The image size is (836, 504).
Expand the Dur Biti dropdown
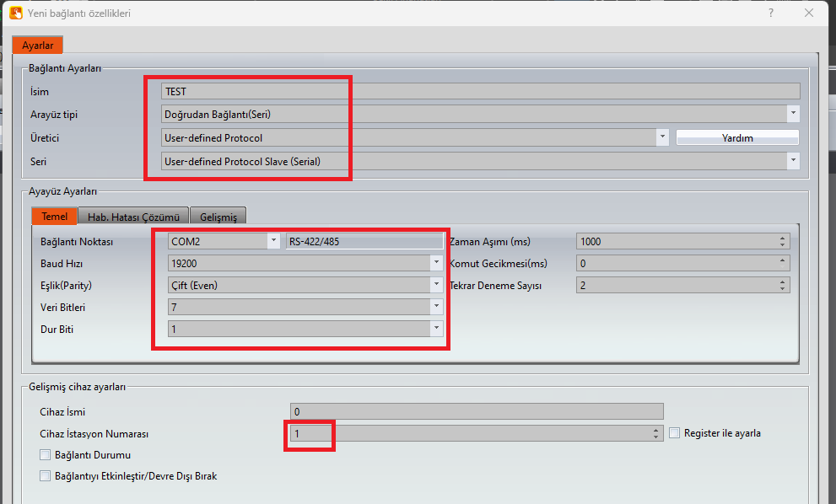pos(436,329)
